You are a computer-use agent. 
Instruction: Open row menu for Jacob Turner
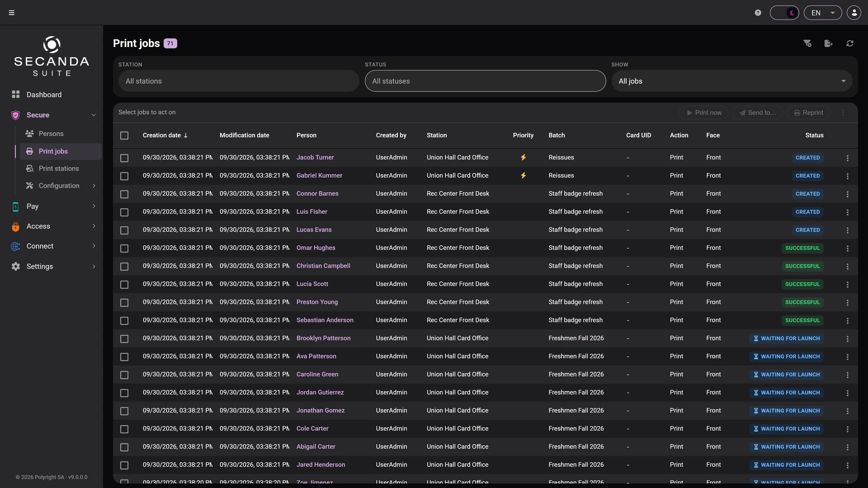[x=848, y=158]
